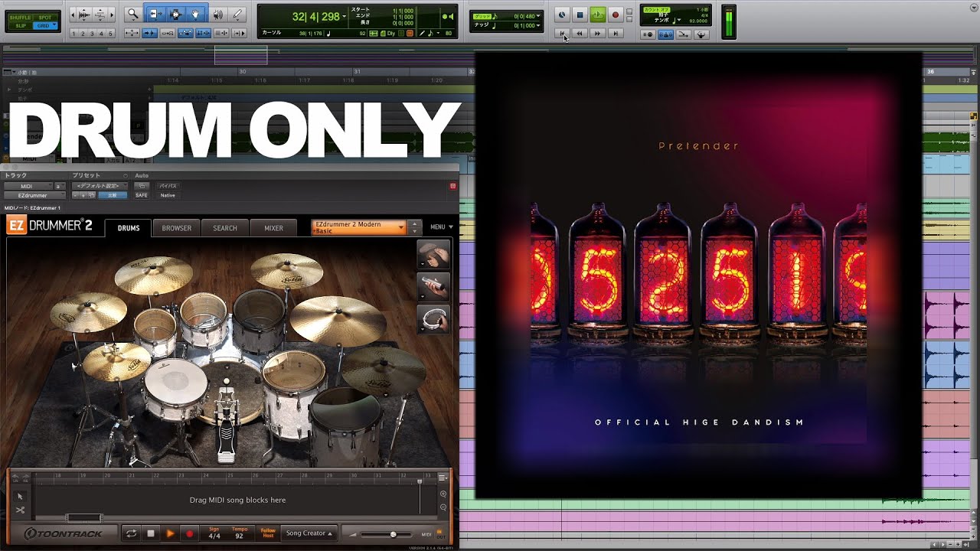Open the plugin preset default-settings dropdown
The image size is (980, 551).
[x=100, y=185]
